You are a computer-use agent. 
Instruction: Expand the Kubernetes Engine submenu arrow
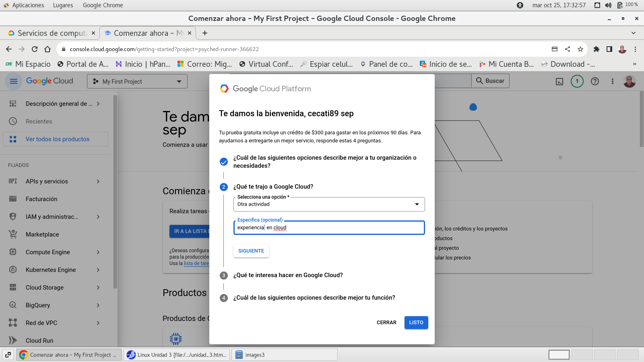98,270
